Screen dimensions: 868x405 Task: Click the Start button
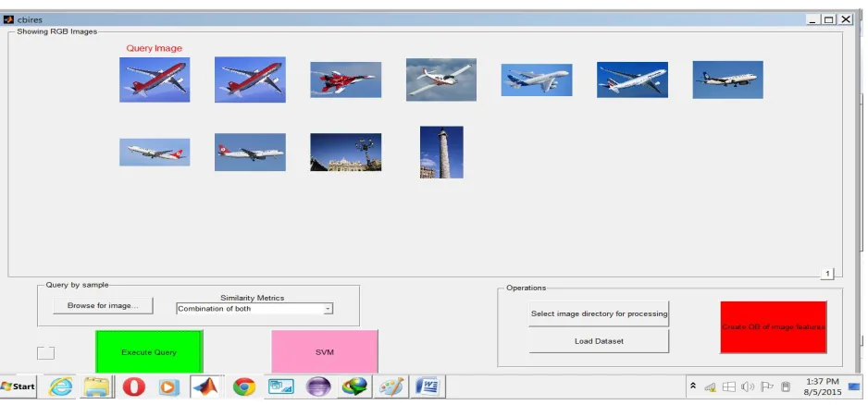click(18, 387)
